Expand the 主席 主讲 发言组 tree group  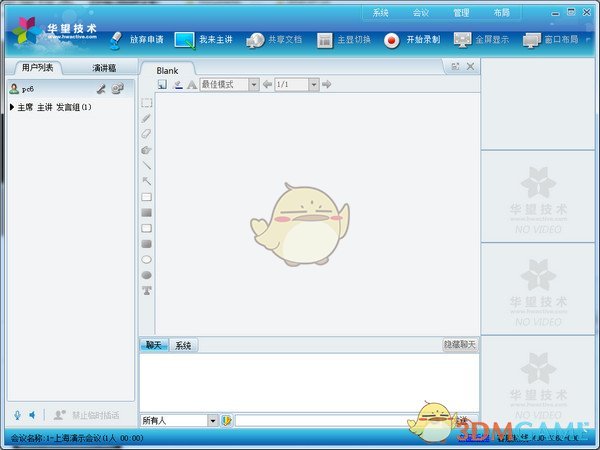pos(11,106)
